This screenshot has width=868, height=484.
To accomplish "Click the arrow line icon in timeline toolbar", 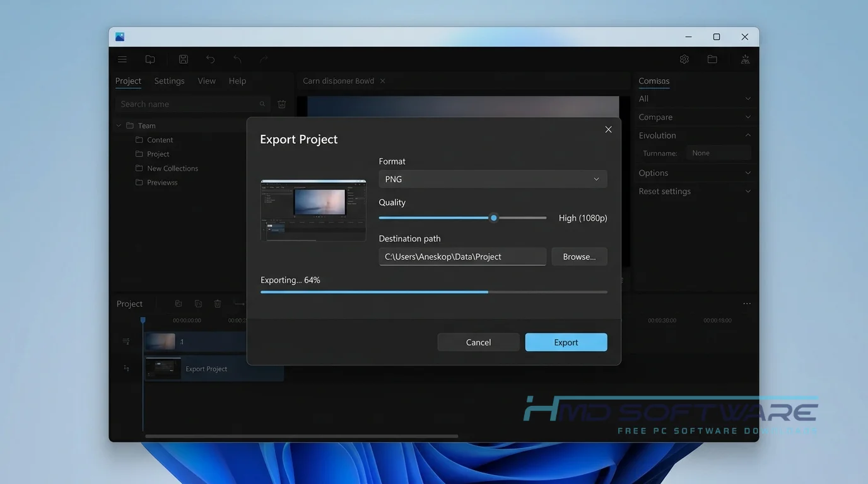I will point(239,304).
